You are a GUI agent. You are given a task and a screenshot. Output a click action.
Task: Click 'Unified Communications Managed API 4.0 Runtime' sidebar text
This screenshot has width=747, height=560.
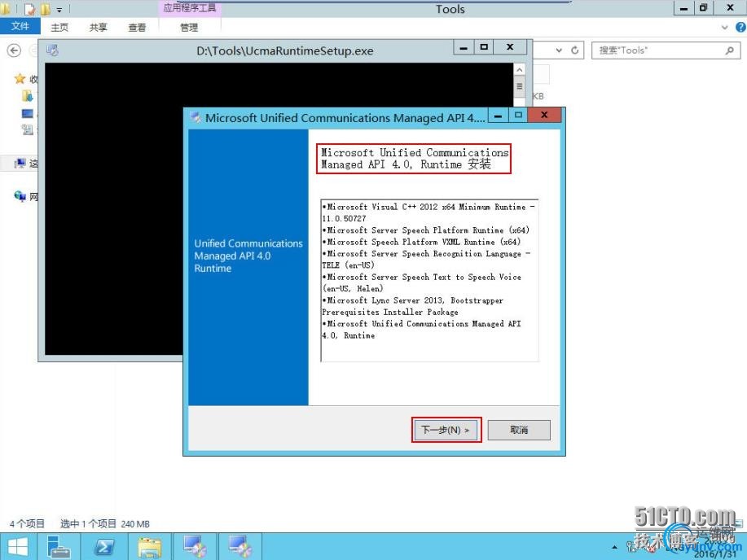coord(248,256)
